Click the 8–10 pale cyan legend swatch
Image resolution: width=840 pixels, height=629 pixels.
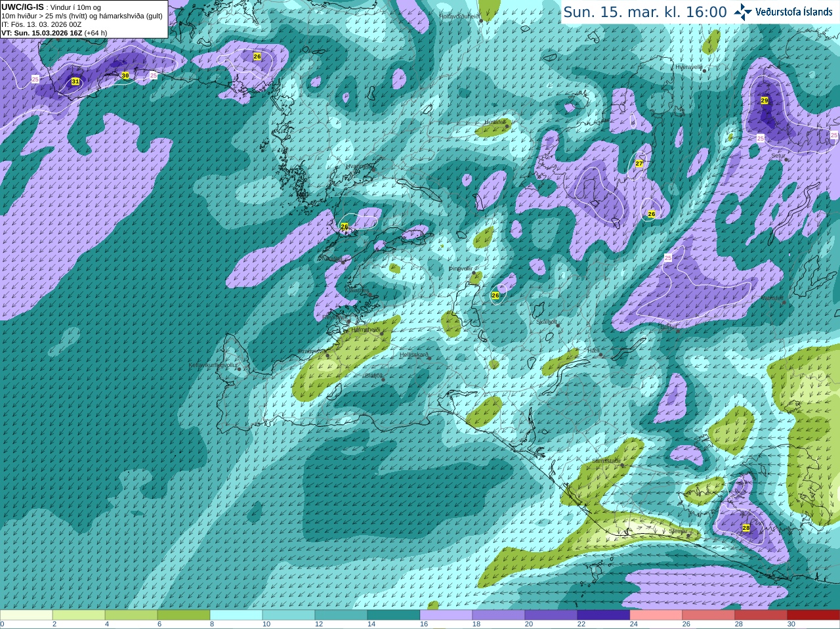point(236,615)
